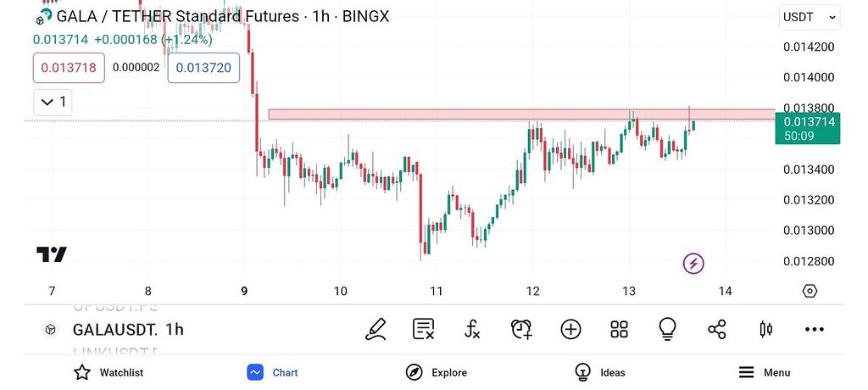Open the layout grid icon
The height and width of the screenshot is (390, 868).
point(619,329)
